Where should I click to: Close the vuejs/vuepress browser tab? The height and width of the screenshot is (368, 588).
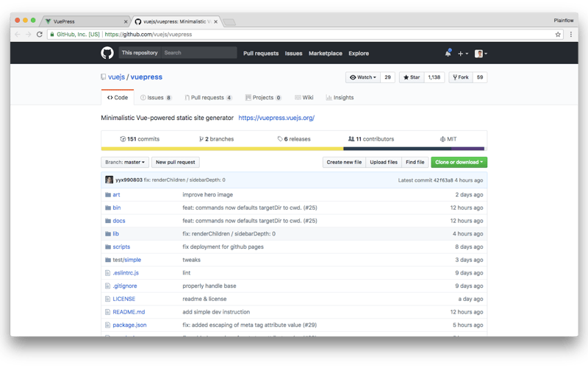click(x=215, y=22)
